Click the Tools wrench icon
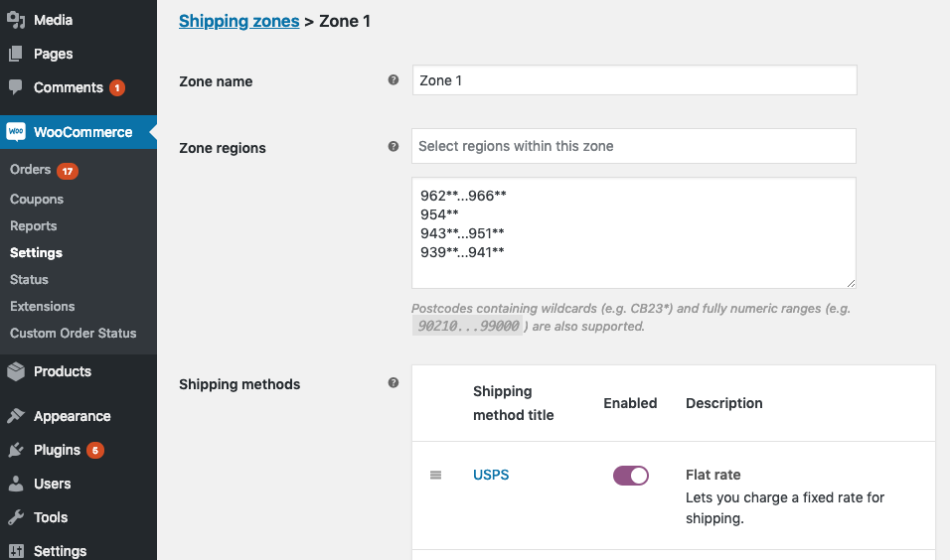 tap(16, 517)
